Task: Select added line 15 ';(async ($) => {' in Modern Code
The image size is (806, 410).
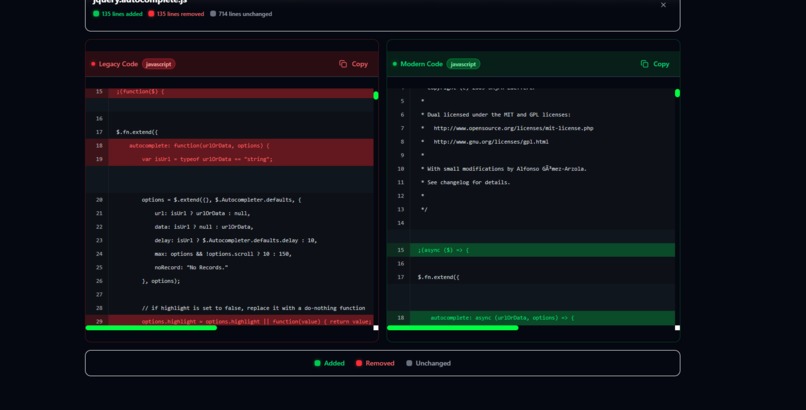Action: click(x=530, y=250)
